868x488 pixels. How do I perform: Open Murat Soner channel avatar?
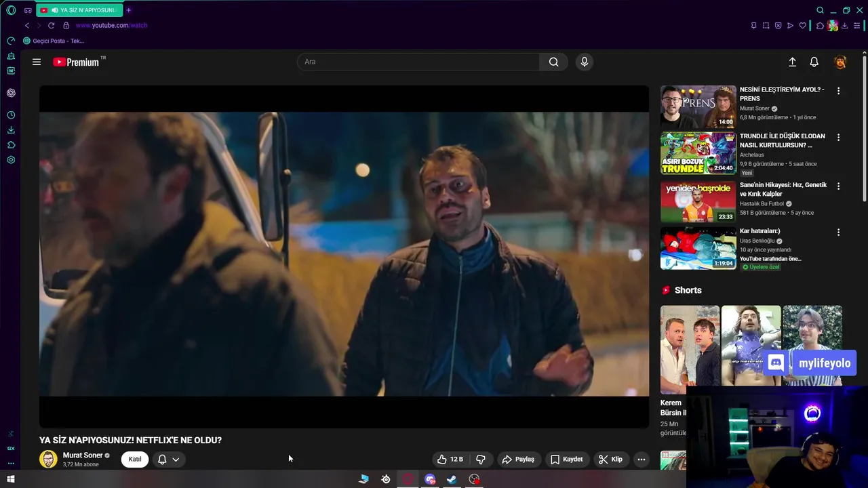point(48,459)
